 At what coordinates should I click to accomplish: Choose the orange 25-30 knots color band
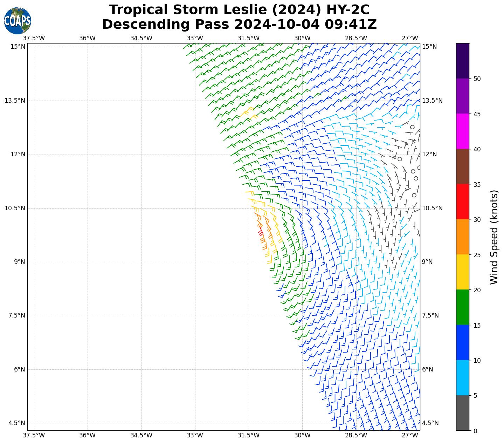(x=462, y=237)
